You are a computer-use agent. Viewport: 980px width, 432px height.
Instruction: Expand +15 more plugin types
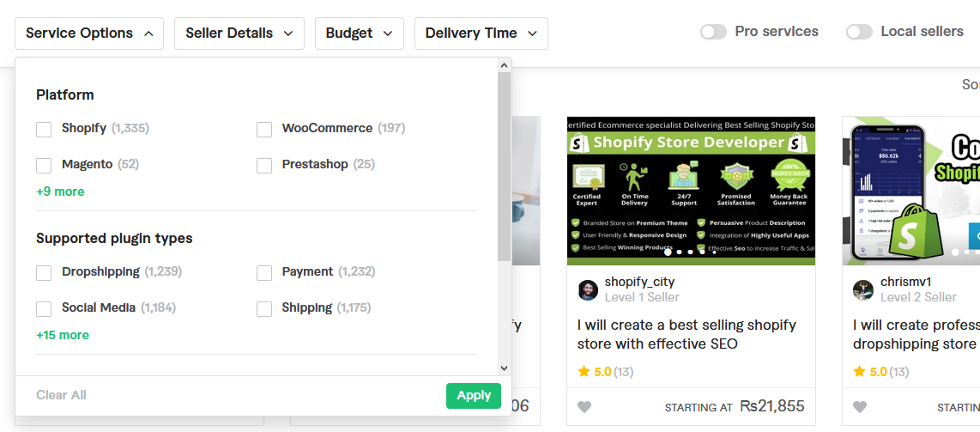[63, 335]
